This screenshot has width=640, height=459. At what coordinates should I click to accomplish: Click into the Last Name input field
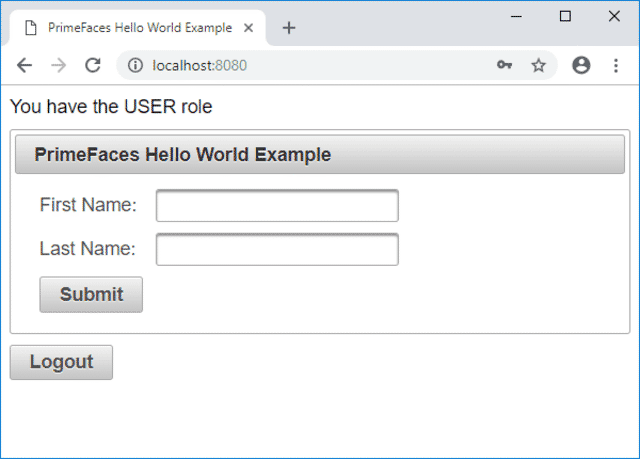pyautogui.click(x=277, y=249)
